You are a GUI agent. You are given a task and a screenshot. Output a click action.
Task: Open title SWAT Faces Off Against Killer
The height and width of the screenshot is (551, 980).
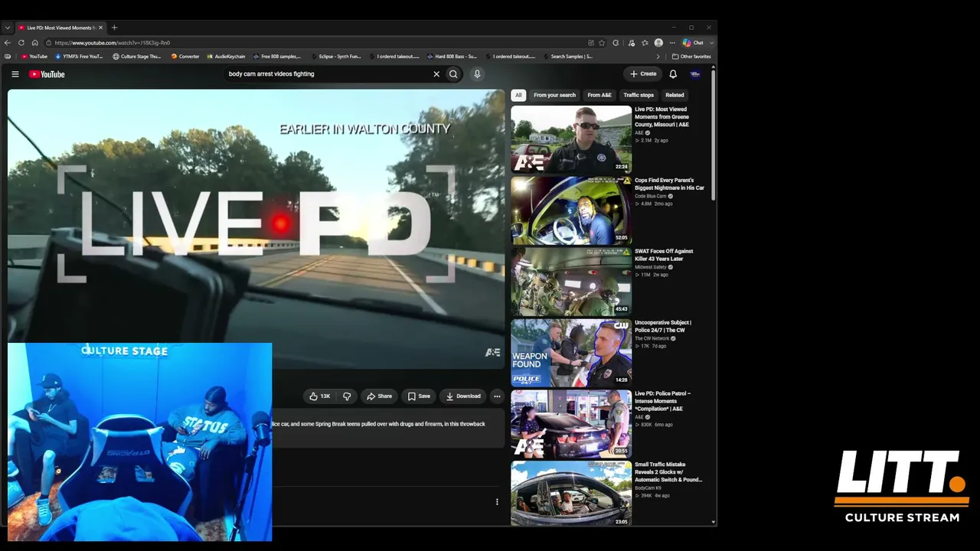[664, 255]
